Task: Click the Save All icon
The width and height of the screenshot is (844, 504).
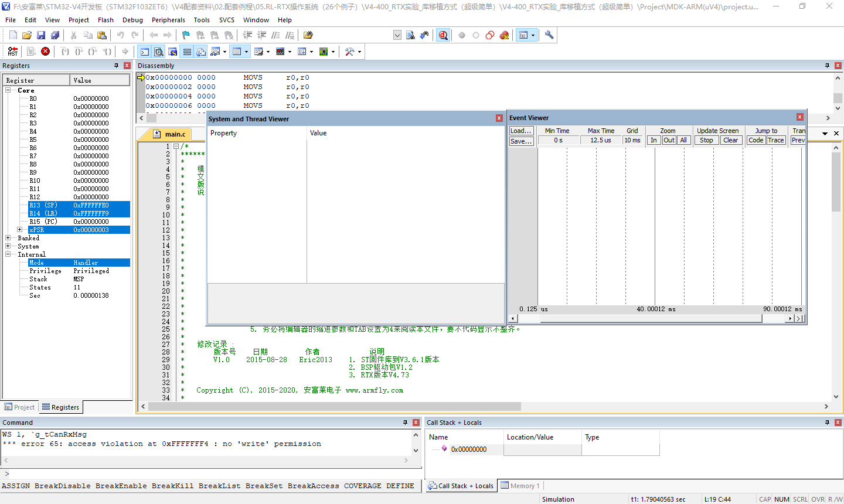Action: 55,35
